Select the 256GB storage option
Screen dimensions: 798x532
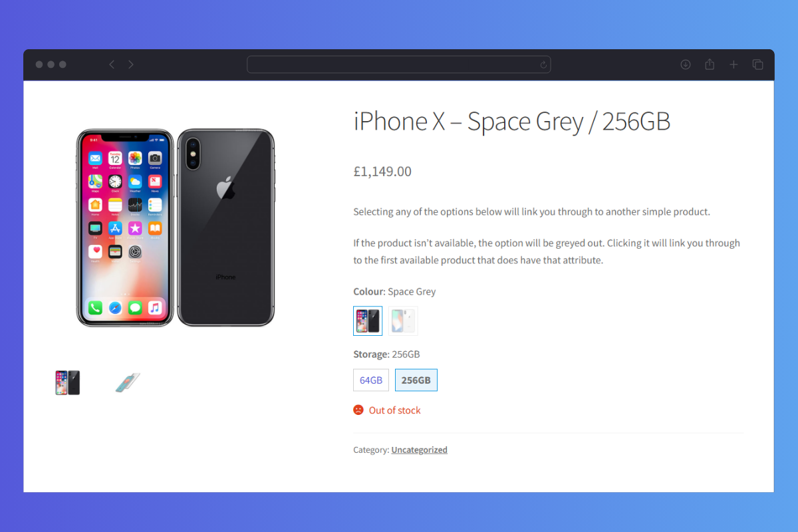tap(416, 380)
